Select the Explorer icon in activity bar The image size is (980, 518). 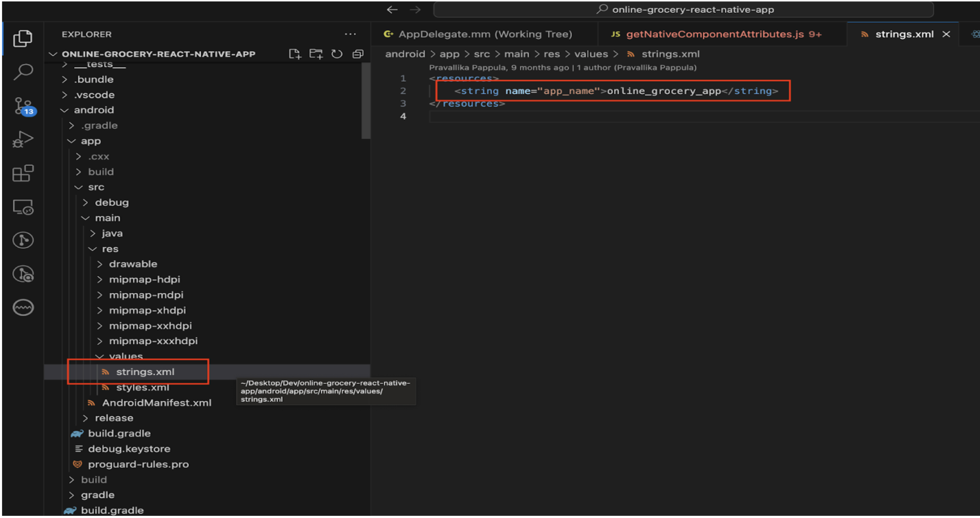pyautogui.click(x=22, y=38)
